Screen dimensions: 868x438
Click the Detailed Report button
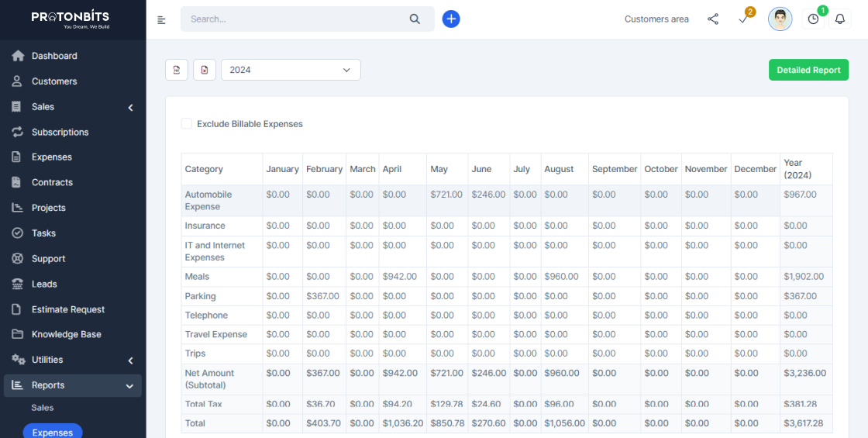(808, 70)
